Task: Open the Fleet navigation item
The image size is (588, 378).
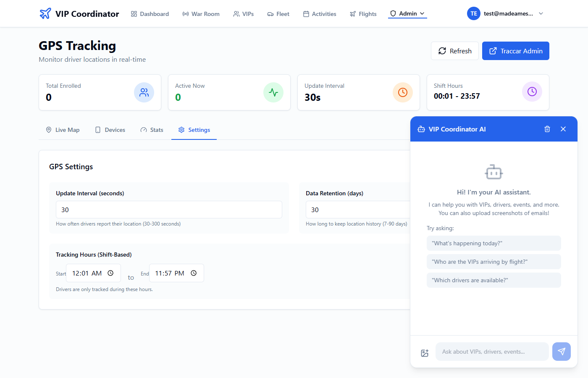Action: click(x=278, y=14)
